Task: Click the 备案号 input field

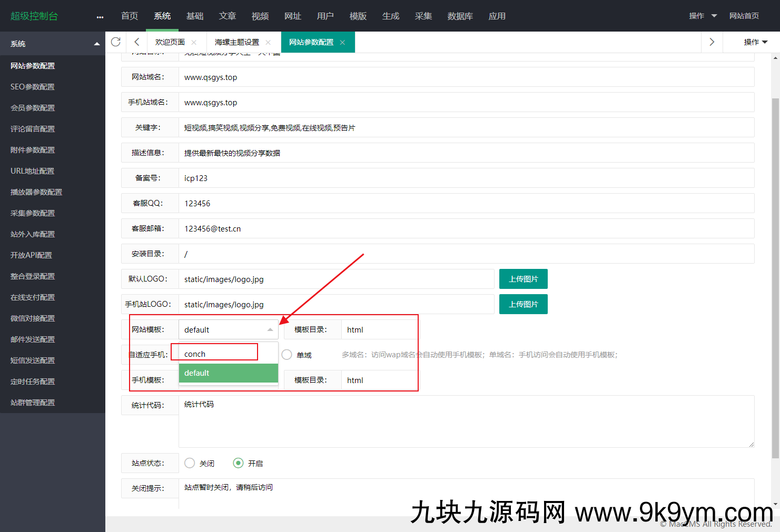Action: coord(466,178)
